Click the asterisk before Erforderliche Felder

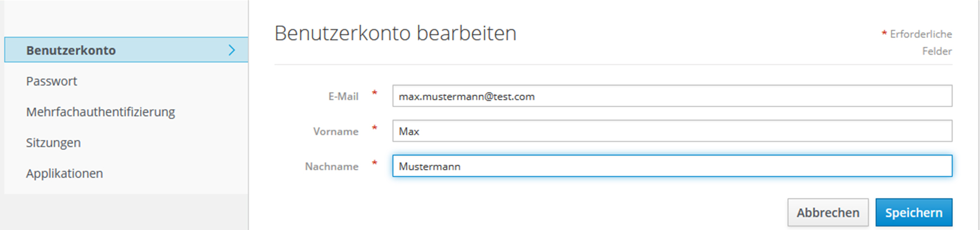[x=884, y=34]
